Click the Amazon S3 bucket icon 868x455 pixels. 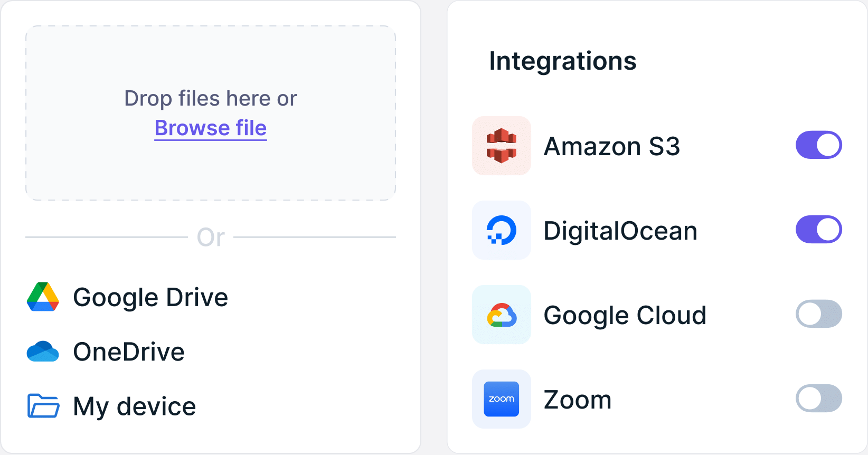pos(501,145)
